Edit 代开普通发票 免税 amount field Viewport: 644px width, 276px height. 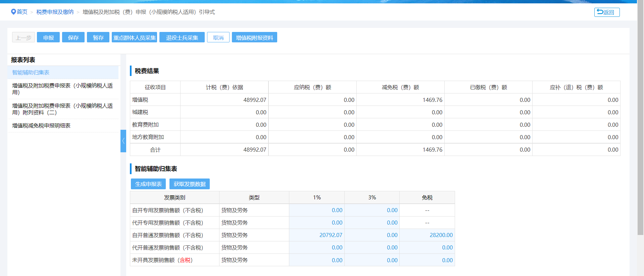[427, 247]
